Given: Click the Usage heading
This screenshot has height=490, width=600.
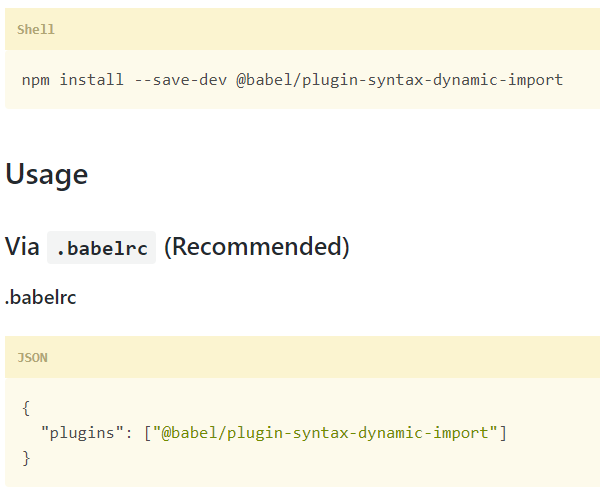Looking at the screenshot, I should pyautogui.click(x=47, y=174).
